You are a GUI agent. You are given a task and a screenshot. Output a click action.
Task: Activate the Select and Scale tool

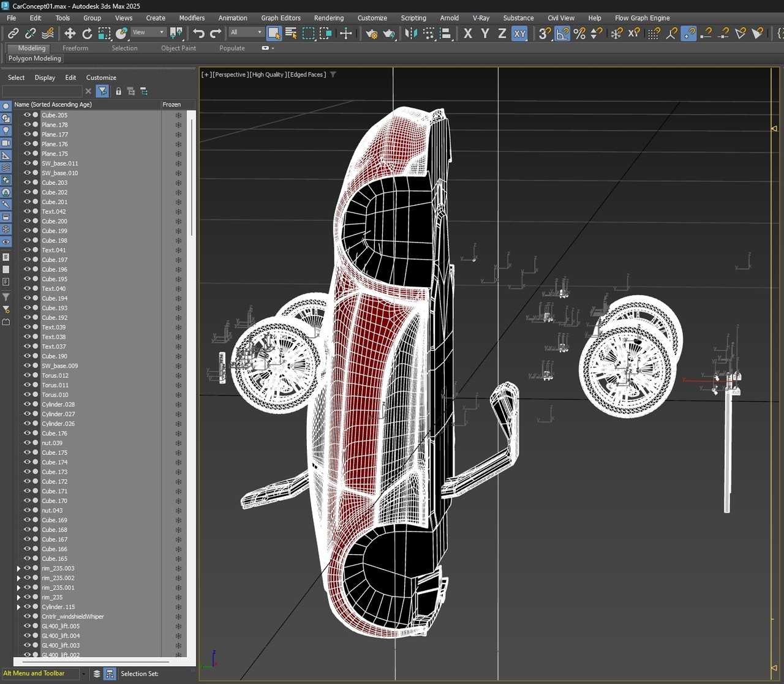coord(104,33)
